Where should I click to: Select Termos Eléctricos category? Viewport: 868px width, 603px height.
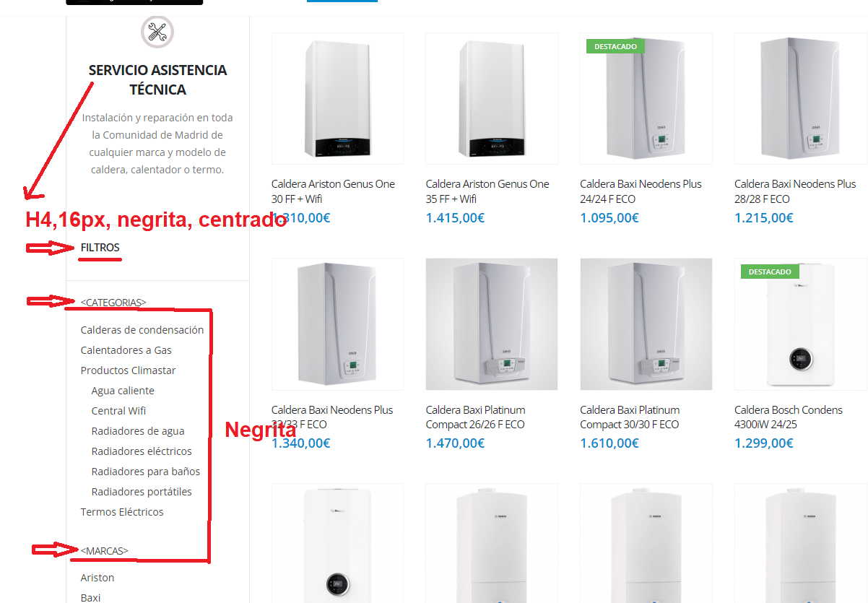[x=122, y=512]
